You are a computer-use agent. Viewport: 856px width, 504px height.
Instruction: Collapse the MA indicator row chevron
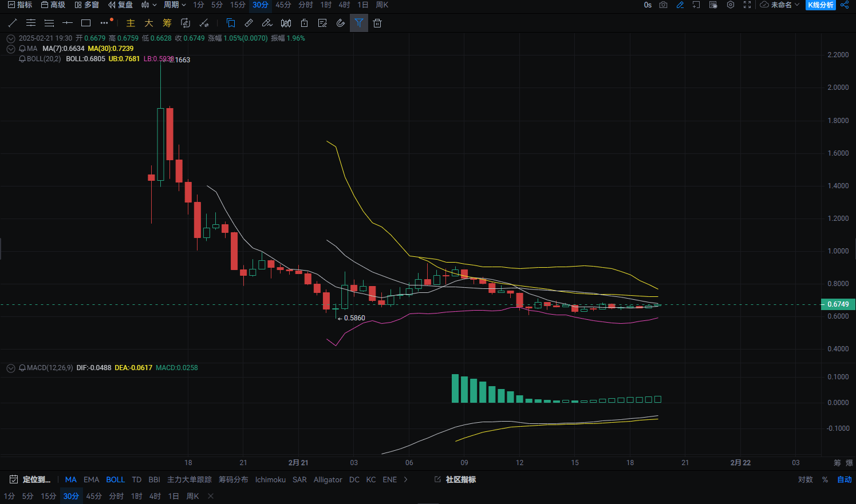pyautogui.click(x=11, y=49)
